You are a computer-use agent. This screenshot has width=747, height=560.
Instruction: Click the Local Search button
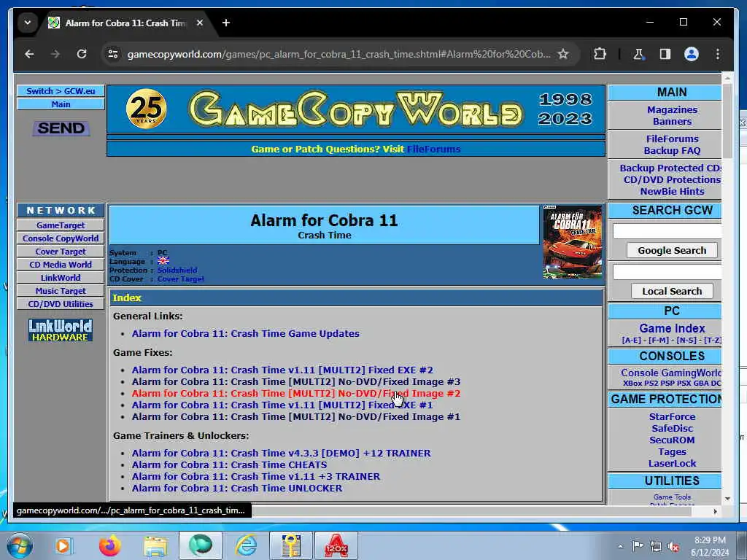coord(672,291)
